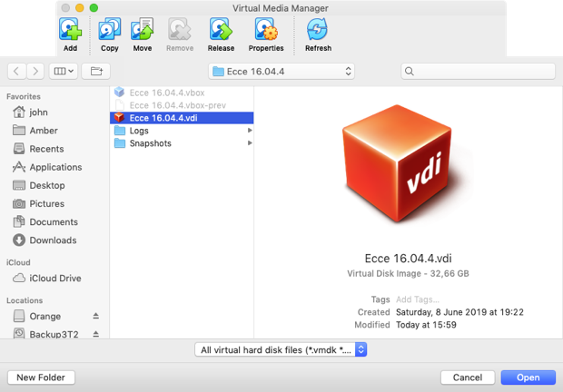Open Desktop in sidebar
563x392 pixels.
39,185
